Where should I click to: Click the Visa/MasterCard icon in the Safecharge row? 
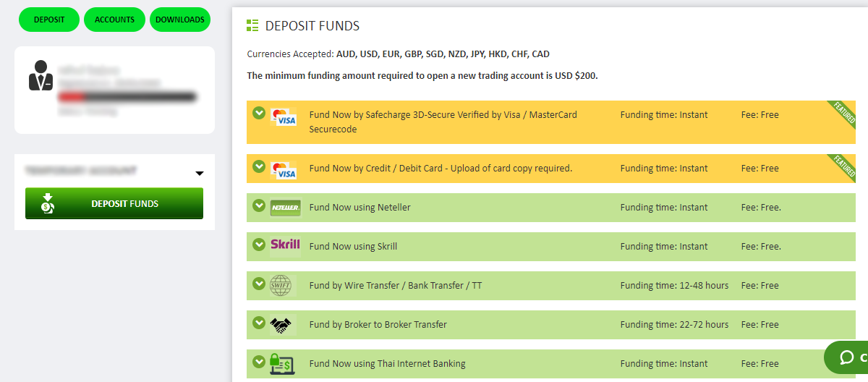click(283, 117)
